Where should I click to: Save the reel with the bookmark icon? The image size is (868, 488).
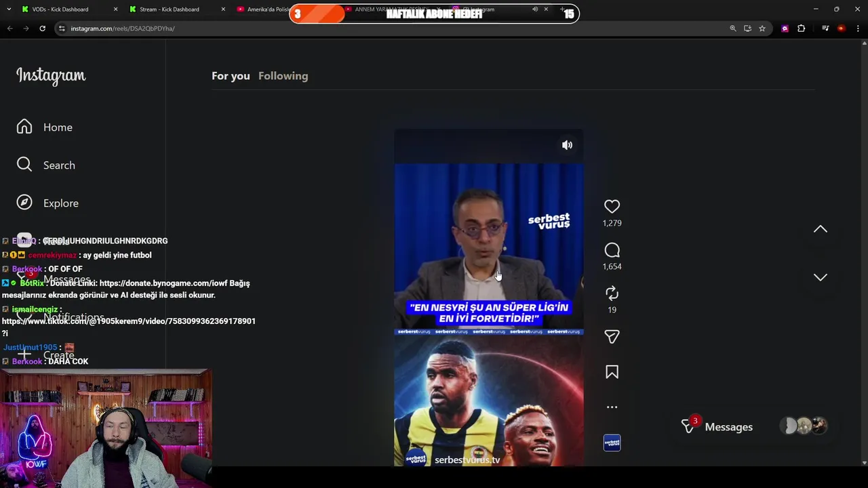pos(612,372)
